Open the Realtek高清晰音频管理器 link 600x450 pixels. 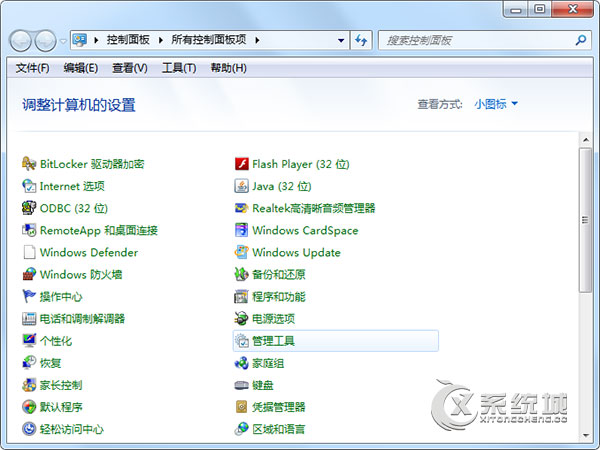click(x=314, y=208)
